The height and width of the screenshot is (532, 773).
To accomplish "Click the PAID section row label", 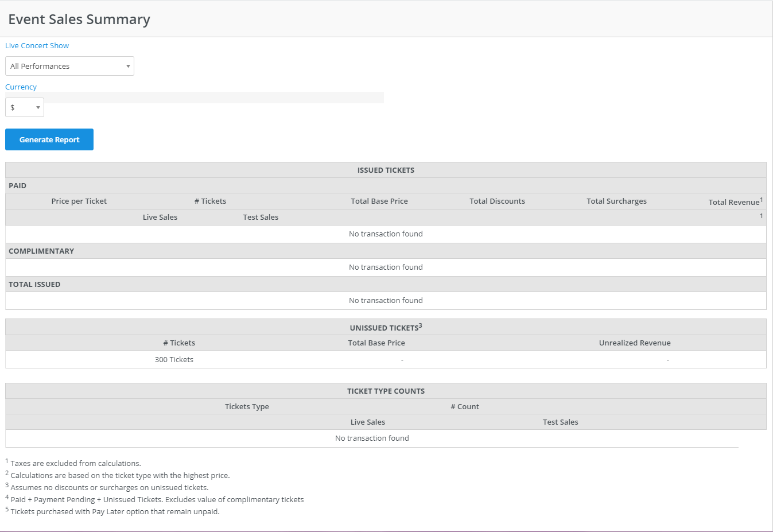I will (x=18, y=186).
